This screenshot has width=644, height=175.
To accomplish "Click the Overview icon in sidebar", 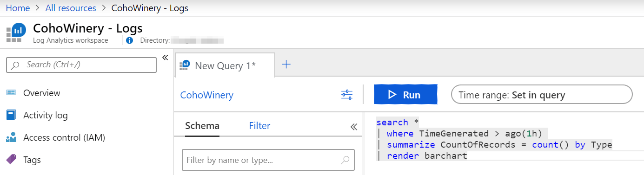I will (11, 93).
